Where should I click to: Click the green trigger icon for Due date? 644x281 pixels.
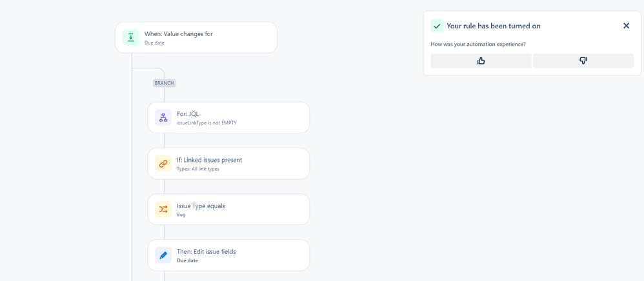coord(130,37)
